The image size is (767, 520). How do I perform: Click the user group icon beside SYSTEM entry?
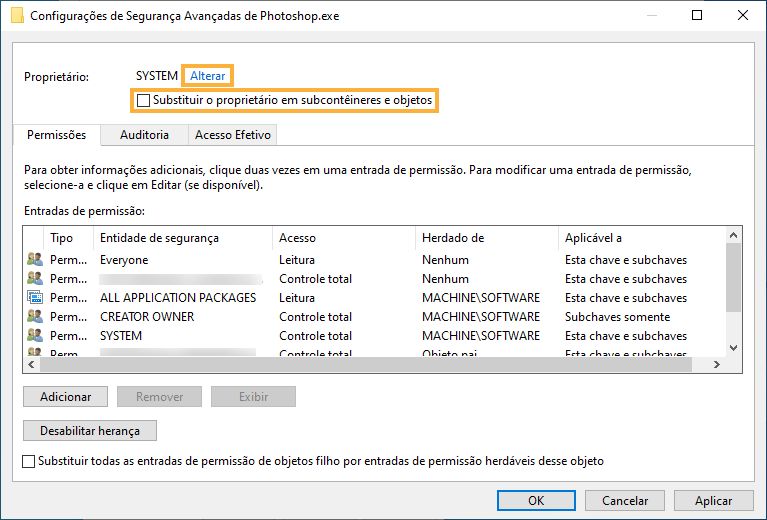(34, 336)
